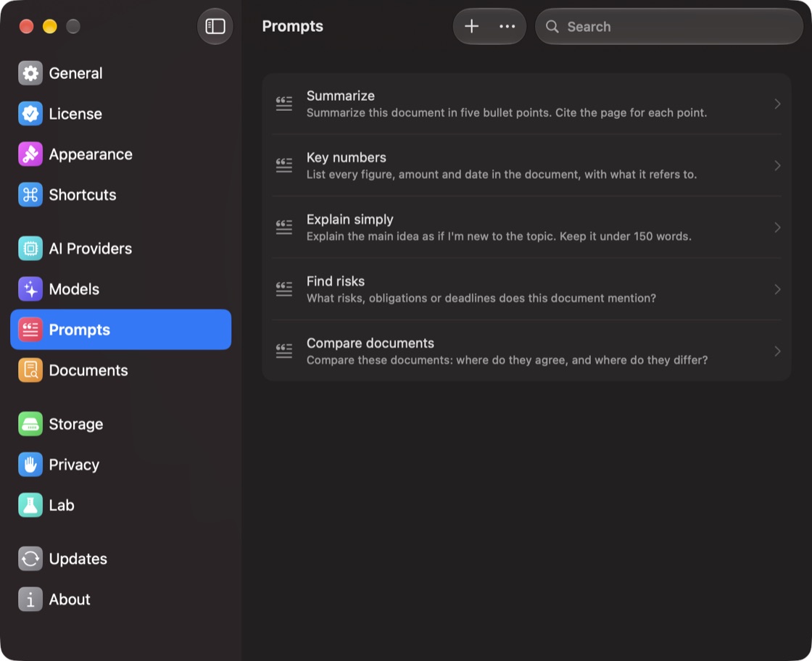Open Storage settings

120,424
